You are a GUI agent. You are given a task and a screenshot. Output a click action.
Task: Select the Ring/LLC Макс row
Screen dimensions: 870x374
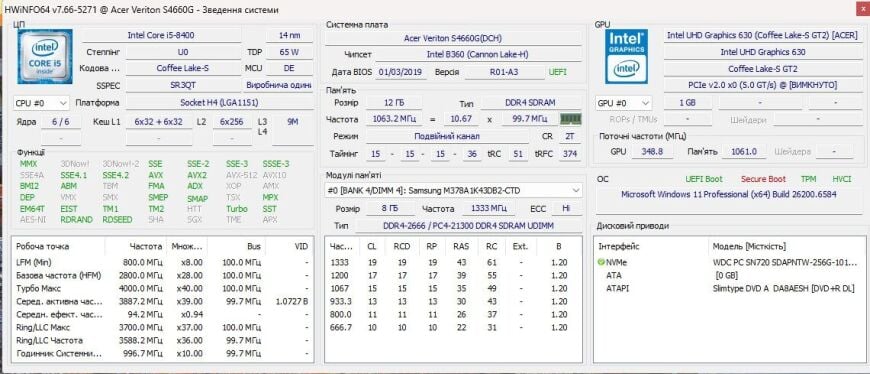[x=163, y=327]
